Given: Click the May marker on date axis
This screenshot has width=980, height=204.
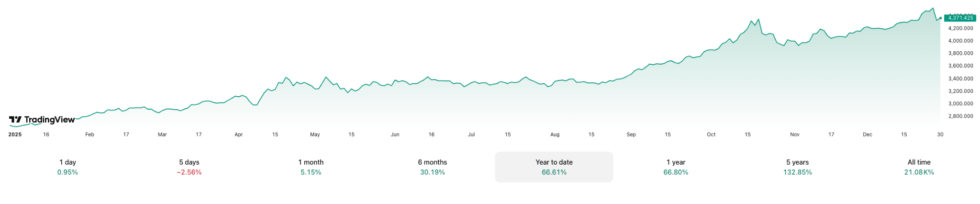Looking at the screenshot, I should pos(315,135).
